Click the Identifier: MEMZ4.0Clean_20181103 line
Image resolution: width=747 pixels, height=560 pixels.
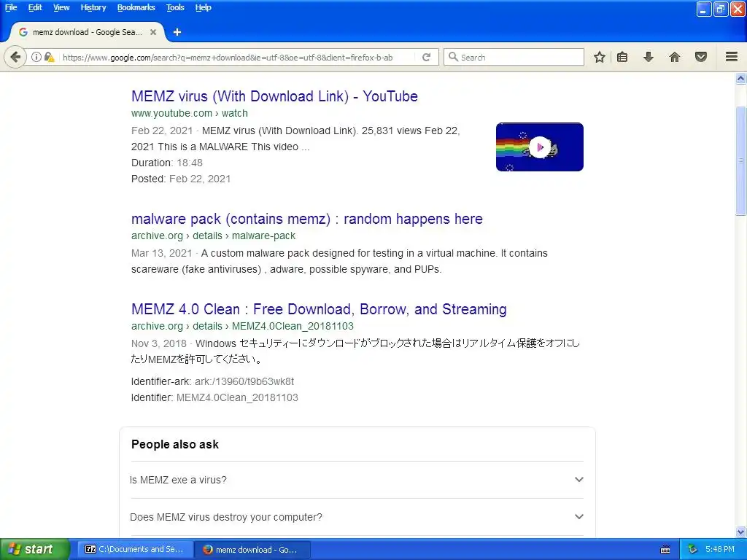coord(214,397)
